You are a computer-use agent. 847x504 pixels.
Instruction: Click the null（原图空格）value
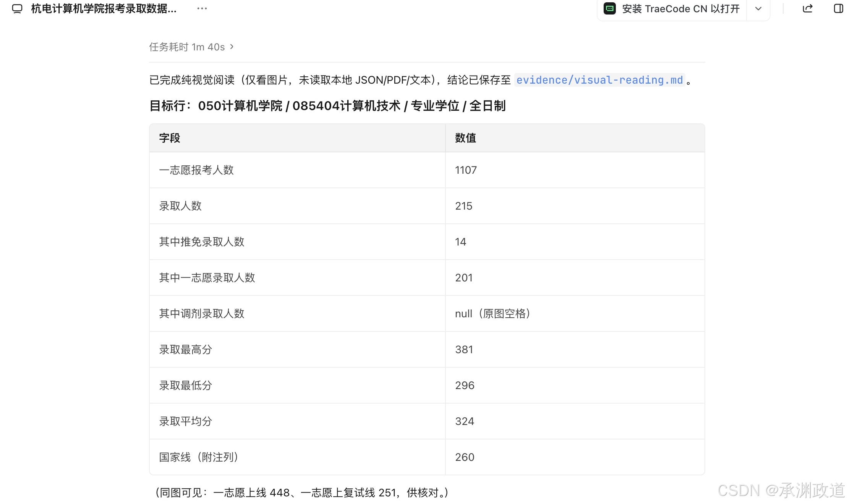pyautogui.click(x=493, y=313)
